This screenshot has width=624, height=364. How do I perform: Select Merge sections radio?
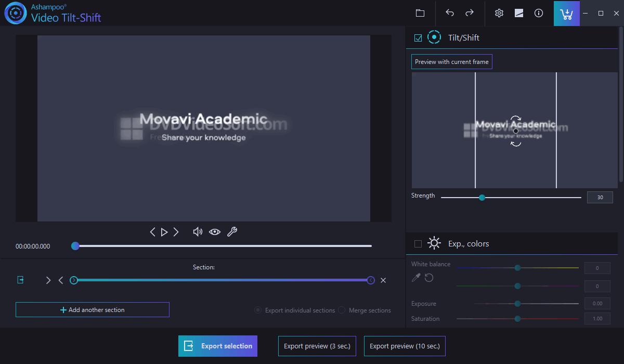pos(342,310)
